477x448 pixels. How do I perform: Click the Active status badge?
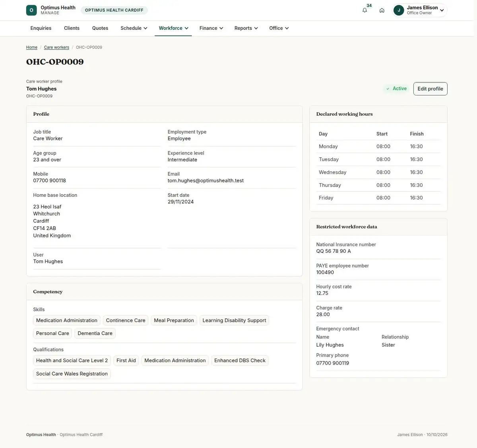click(x=396, y=89)
